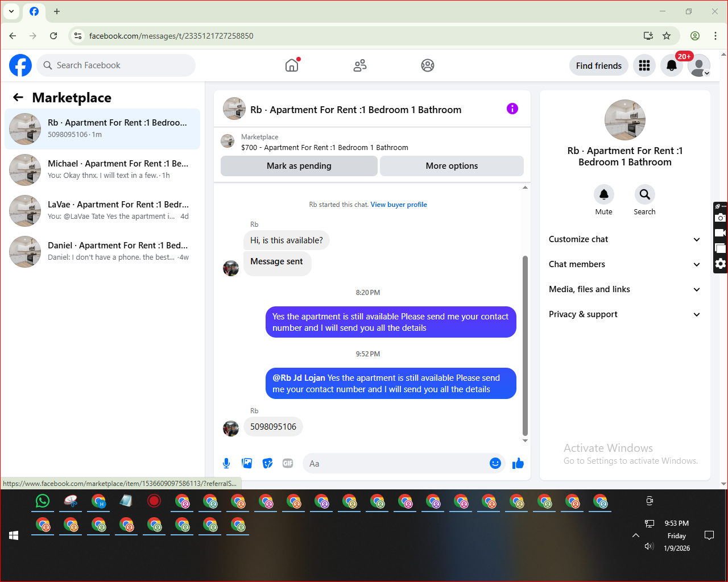Bookmark this page with the star icon

667,36
